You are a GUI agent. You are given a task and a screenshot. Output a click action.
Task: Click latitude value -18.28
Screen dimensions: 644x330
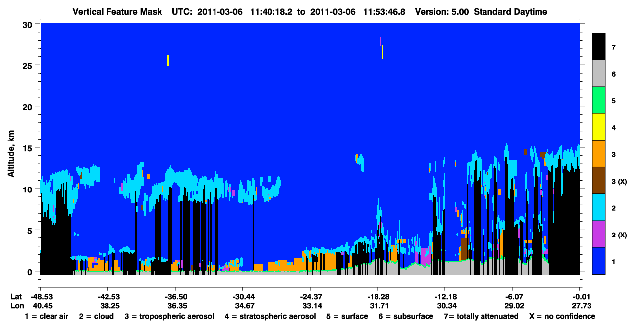(x=377, y=296)
